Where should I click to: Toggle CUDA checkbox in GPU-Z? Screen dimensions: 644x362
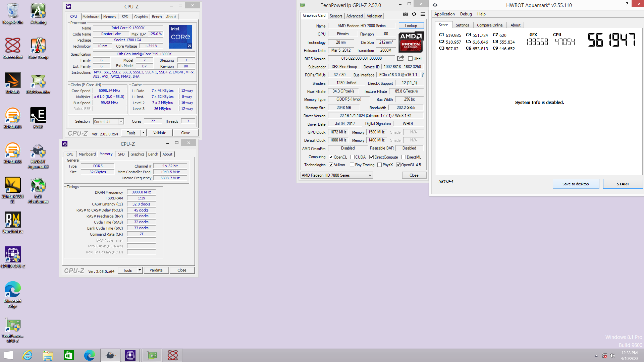click(352, 157)
